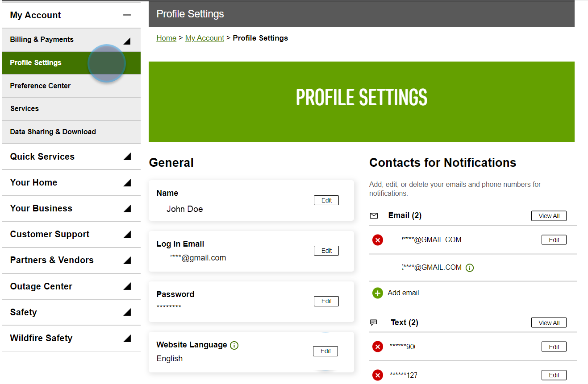Click My Account in the breadcrumb trail

click(x=204, y=38)
